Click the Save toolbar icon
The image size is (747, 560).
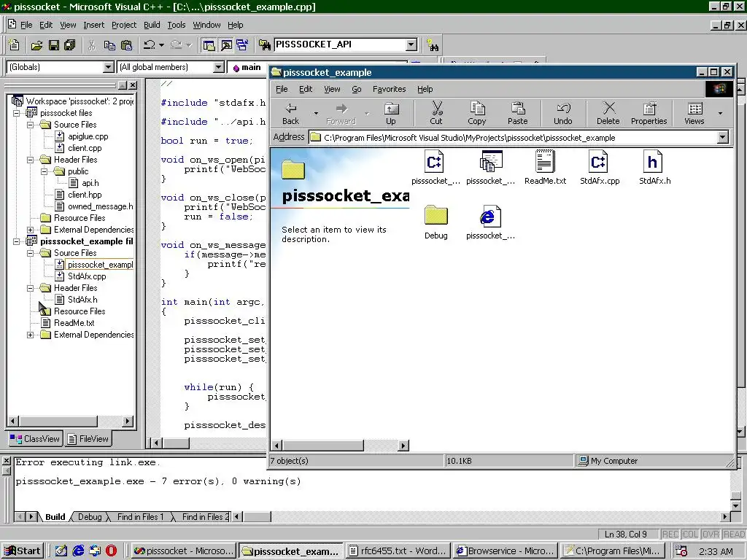pyautogui.click(x=53, y=45)
